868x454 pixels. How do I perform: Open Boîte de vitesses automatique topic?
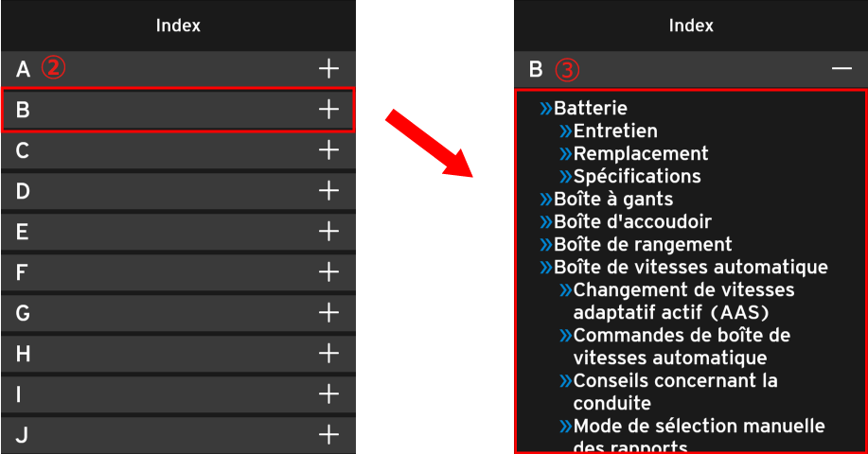[690, 267]
